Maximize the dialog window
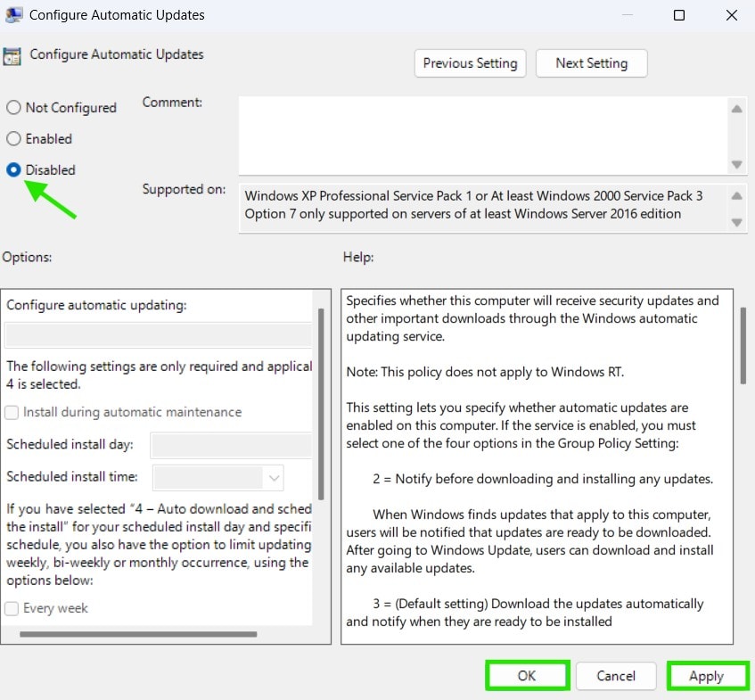755x700 pixels. [679, 15]
